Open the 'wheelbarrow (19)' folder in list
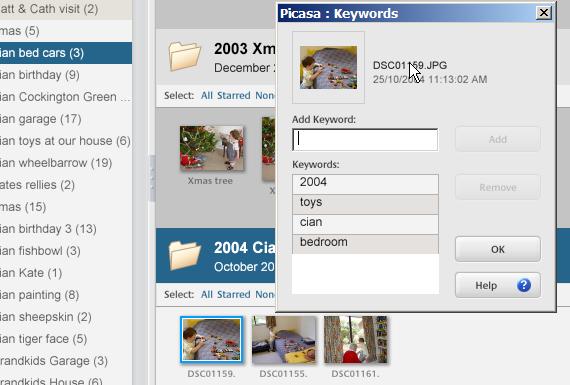570x385 pixels. coord(66,163)
